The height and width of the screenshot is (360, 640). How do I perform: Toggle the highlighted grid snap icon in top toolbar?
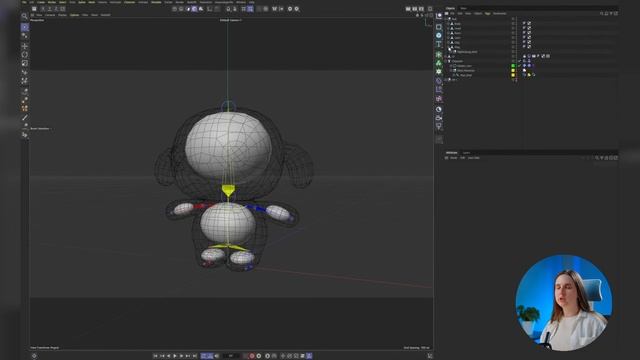tap(250, 9)
